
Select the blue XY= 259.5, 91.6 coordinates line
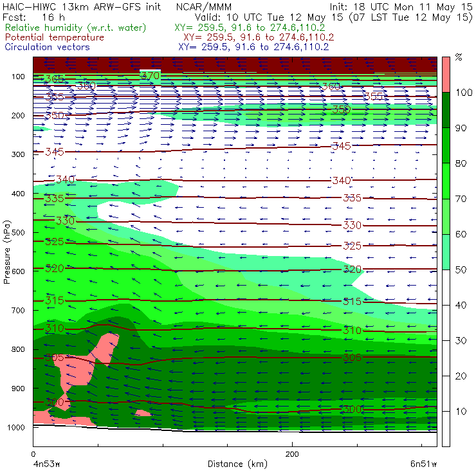click(254, 47)
